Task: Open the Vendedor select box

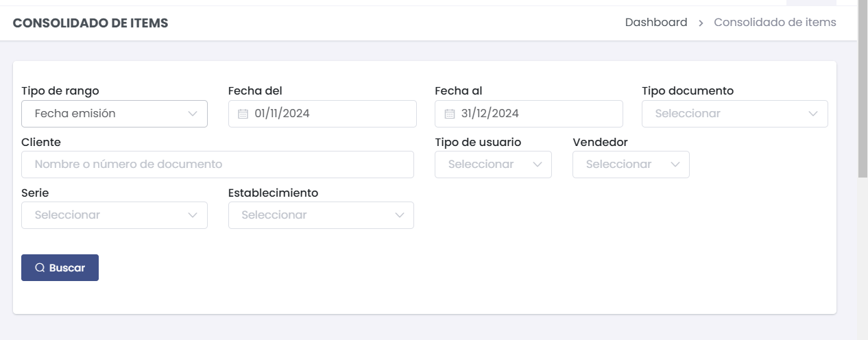Action: [x=631, y=165]
